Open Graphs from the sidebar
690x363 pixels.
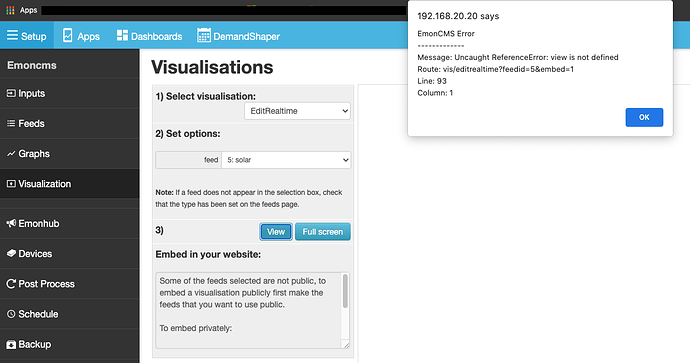[70, 154]
